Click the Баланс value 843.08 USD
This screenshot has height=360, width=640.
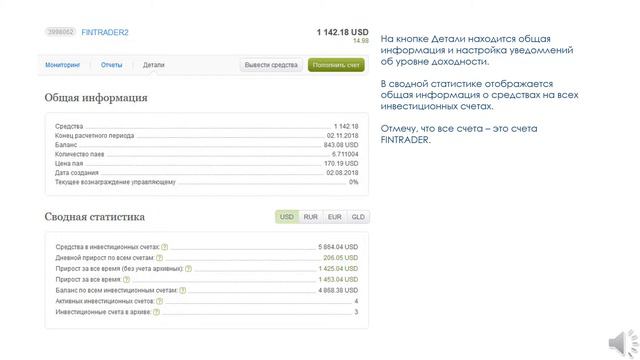(x=341, y=145)
